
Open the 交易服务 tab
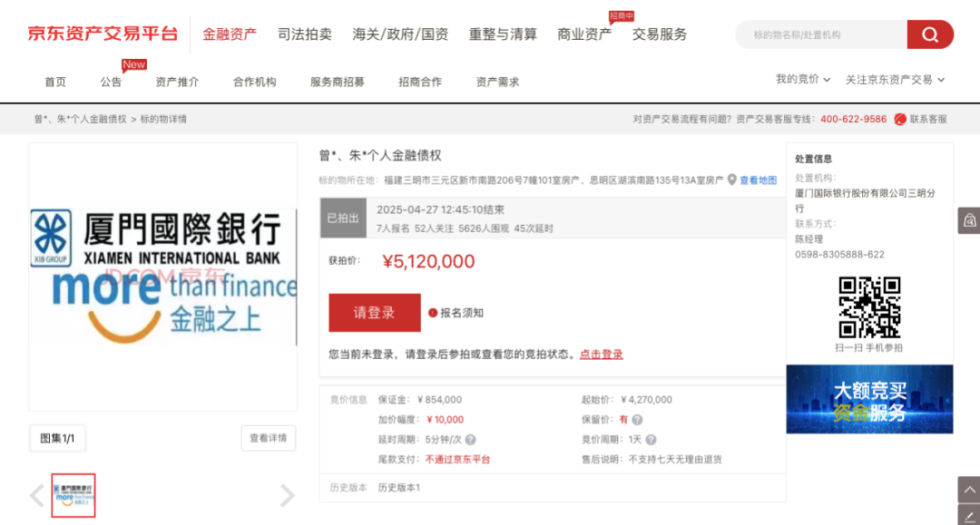(x=660, y=34)
